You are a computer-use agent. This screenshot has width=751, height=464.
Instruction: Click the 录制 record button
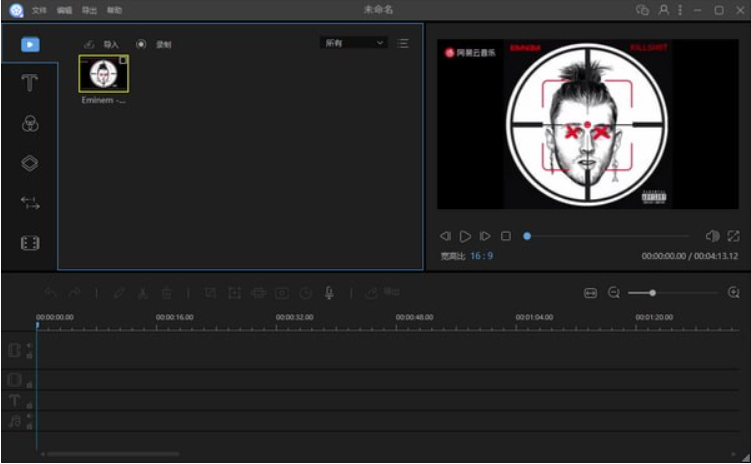point(154,45)
